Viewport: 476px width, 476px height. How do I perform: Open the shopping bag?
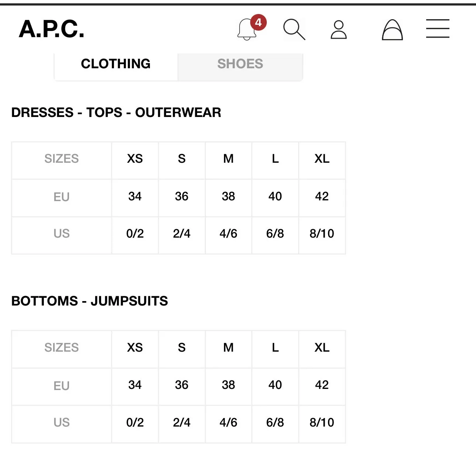pos(392,30)
